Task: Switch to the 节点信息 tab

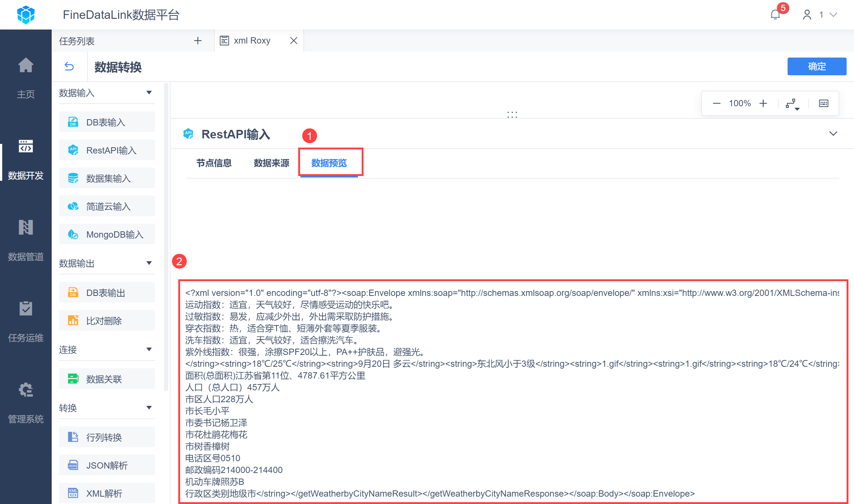Action: tap(214, 163)
